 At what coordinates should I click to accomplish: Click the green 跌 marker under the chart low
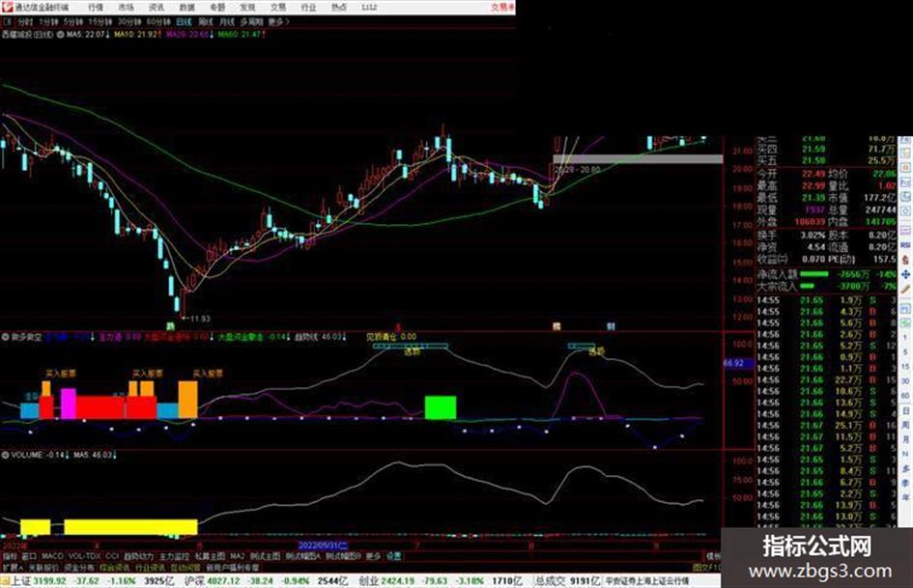click(171, 326)
